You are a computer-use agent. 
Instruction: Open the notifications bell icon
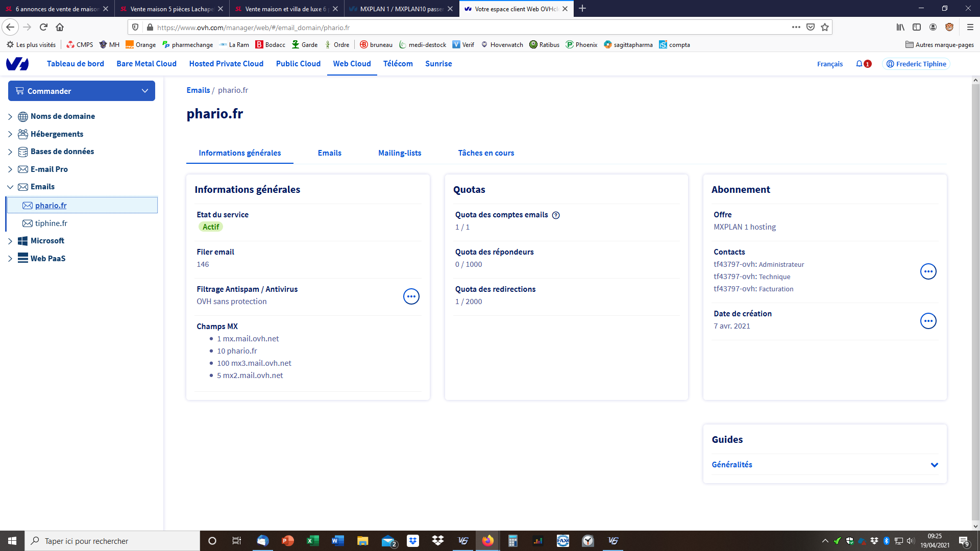coord(860,64)
